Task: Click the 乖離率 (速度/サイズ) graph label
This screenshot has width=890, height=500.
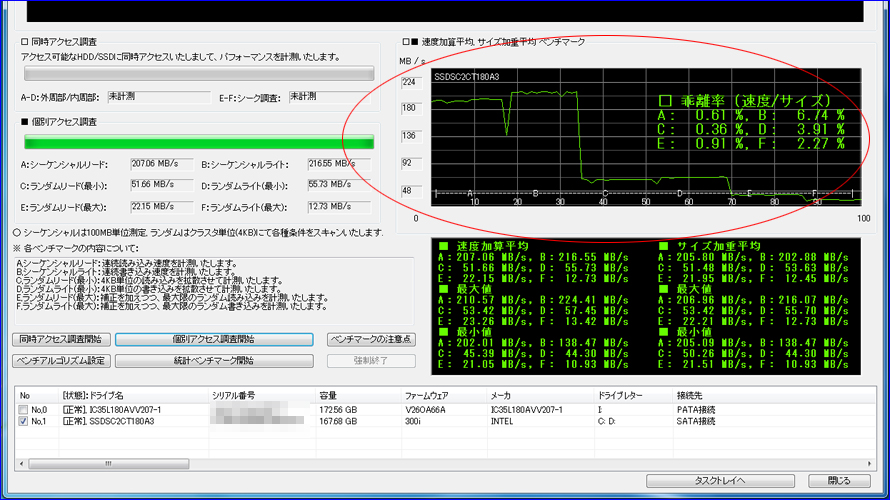Action: (x=745, y=101)
